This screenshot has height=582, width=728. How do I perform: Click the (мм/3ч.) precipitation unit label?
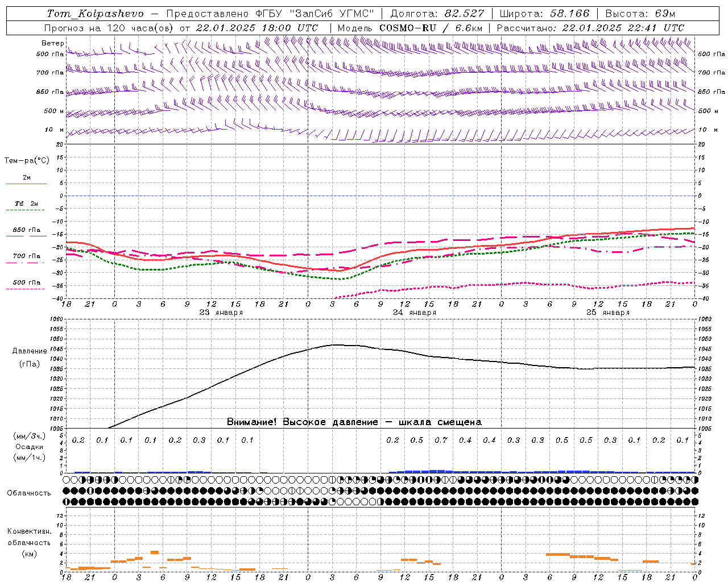(29, 436)
